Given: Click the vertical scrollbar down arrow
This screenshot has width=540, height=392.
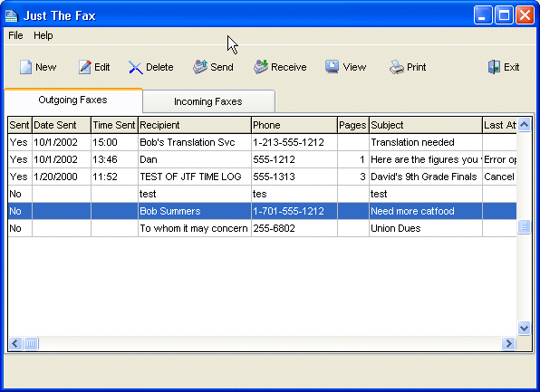Looking at the screenshot, I should point(524,329).
